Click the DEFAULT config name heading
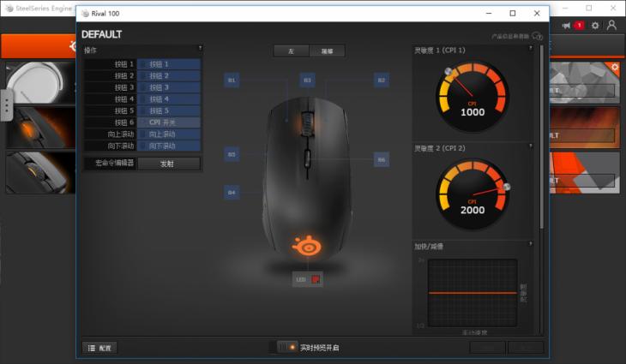 (101, 34)
